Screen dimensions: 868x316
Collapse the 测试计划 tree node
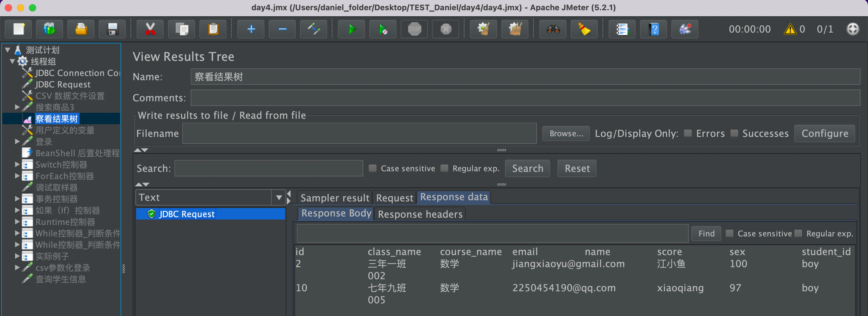8,50
